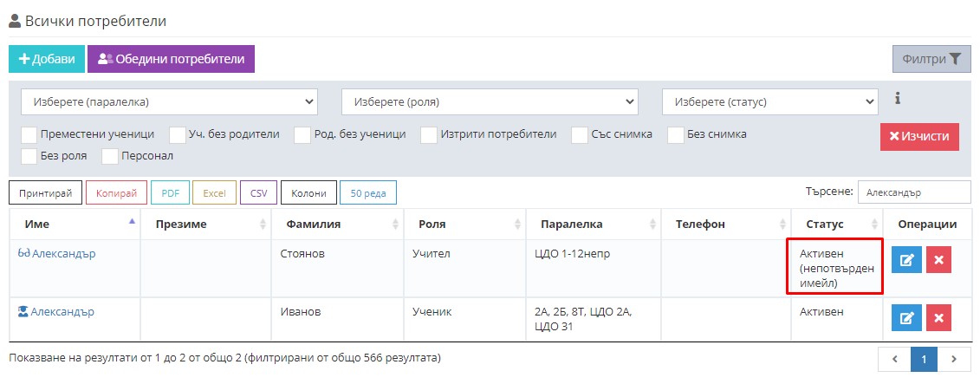
Task: Go to next results page arrow
Action: tap(953, 359)
